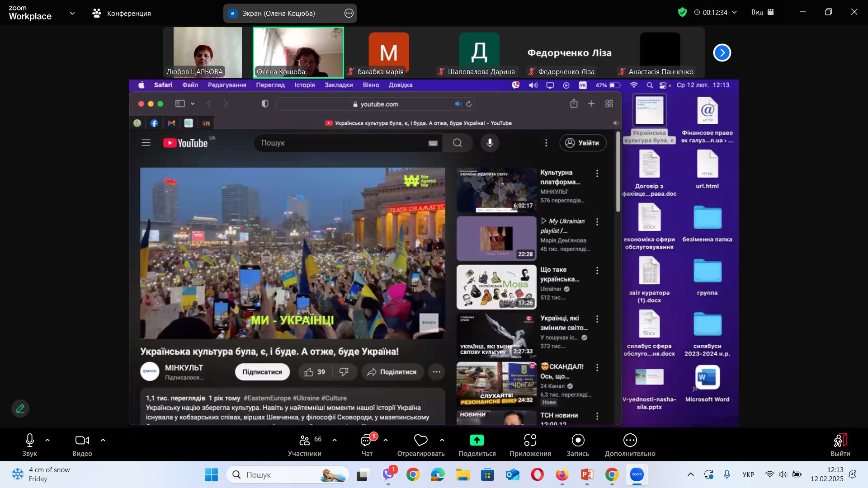Click the Record button (Запись)

[578, 440]
